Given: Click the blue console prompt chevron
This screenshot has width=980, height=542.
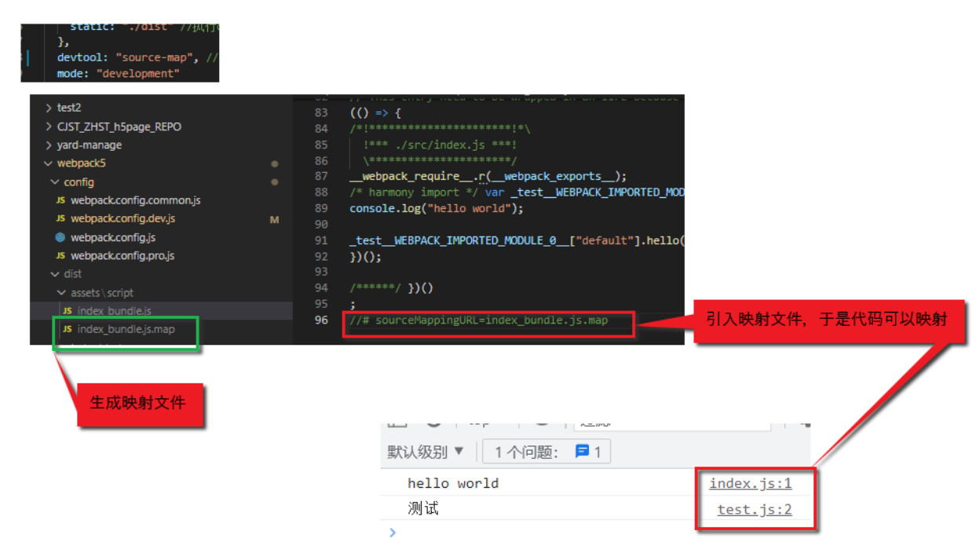Looking at the screenshot, I should pos(393,533).
